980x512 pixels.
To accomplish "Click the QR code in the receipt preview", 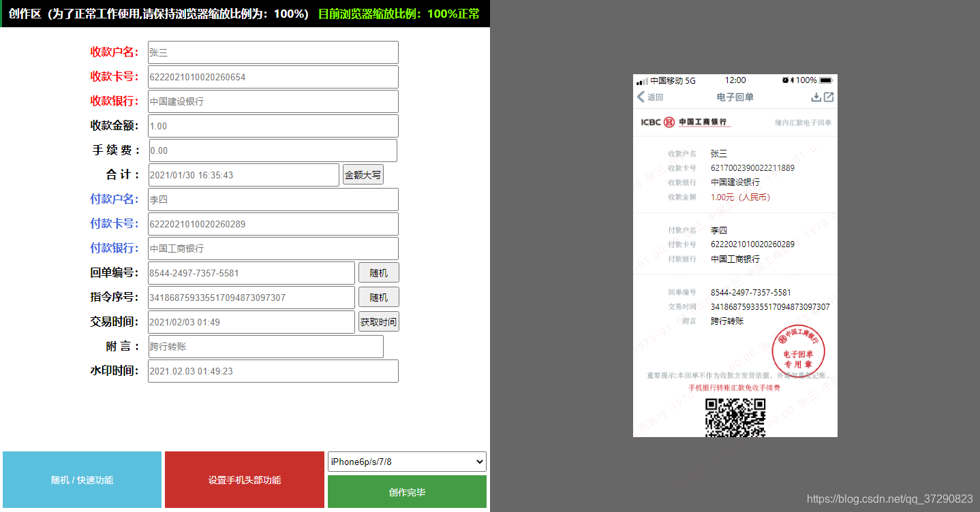I will 735,417.
